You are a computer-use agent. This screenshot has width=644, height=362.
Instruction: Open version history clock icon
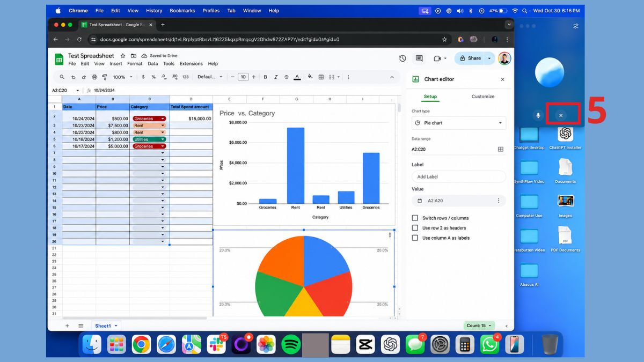(x=402, y=58)
